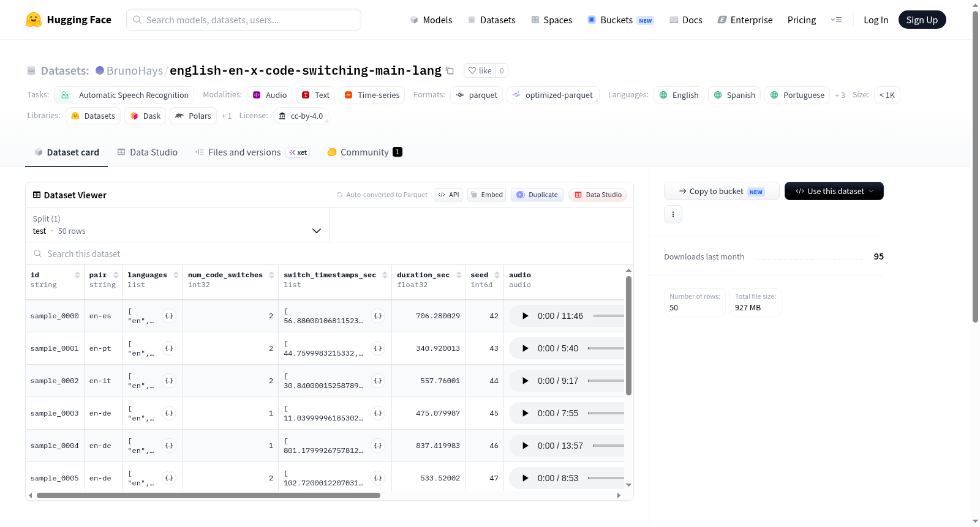Sort by the seed column
Screen dimensions: 980x527
497,275
